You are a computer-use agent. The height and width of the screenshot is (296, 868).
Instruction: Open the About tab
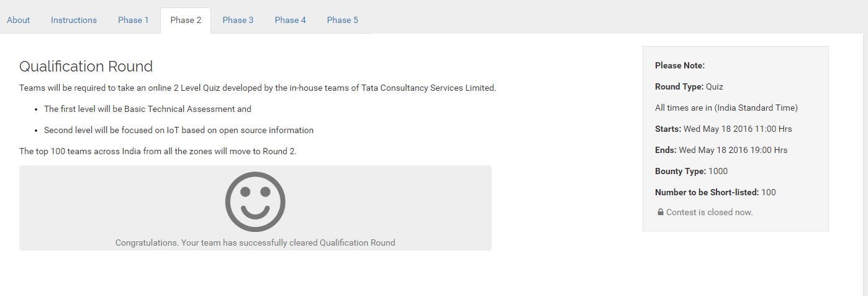[18, 20]
